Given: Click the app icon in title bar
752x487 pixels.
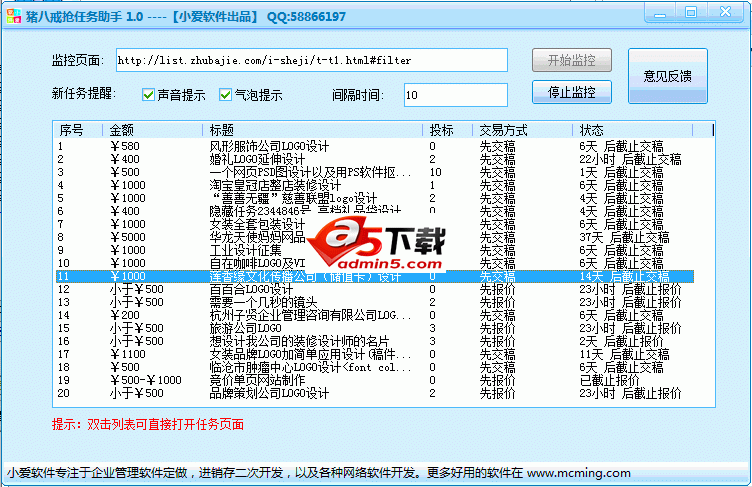Looking at the screenshot, I should tap(13, 16).
